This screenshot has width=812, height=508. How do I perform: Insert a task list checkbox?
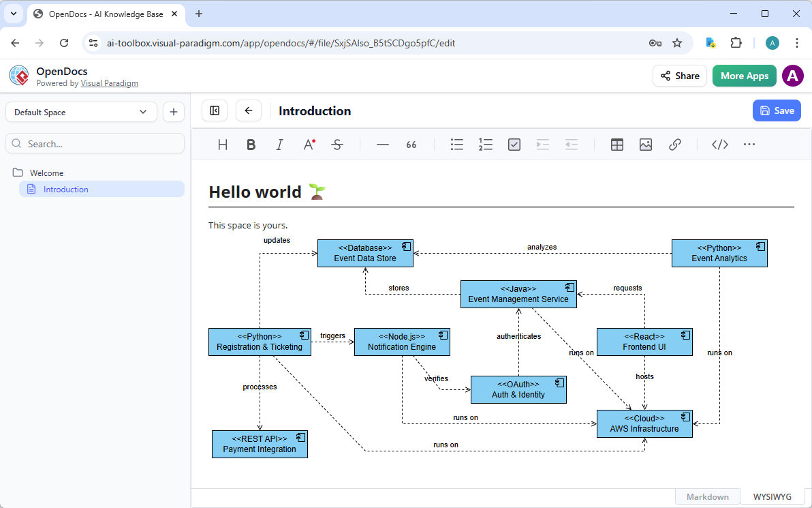click(x=514, y=144)
